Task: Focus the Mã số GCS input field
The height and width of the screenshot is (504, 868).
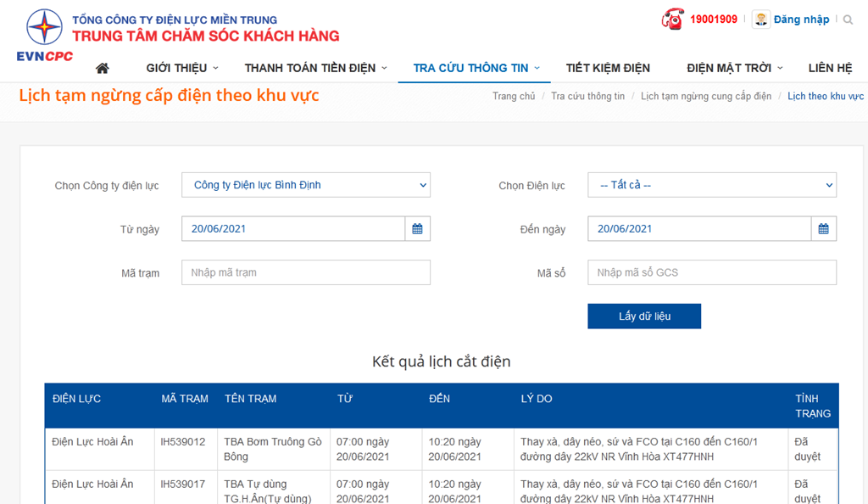Action: click(x=712, y=272)
